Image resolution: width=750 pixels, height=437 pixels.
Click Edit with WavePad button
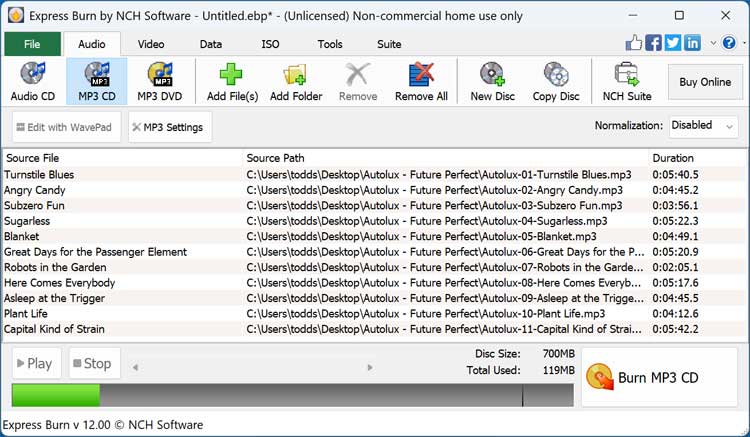pos(66,127)
